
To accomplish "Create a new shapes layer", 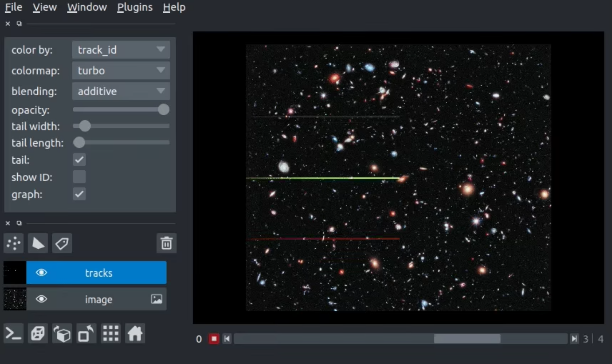I will (x=38, y=243).
